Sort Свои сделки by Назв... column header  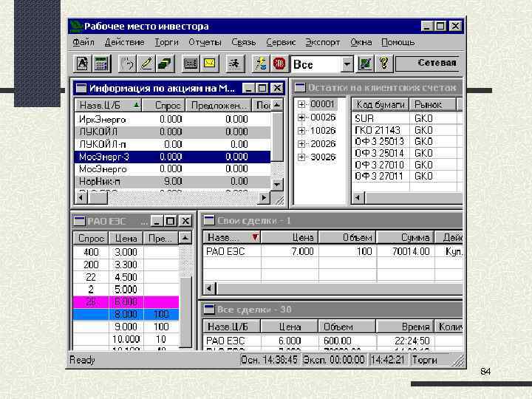click(232, 237)
